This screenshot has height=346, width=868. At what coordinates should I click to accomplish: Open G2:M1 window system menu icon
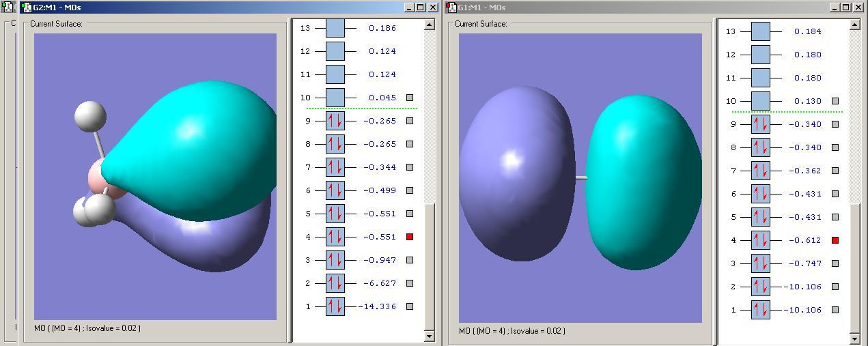coord(27,8)
